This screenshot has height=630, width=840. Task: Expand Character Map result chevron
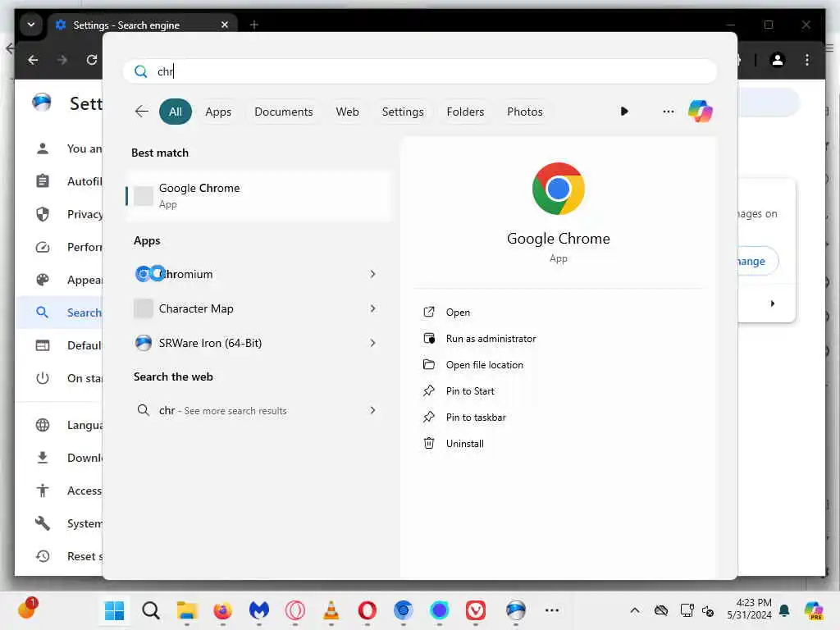tap(373, 308)
